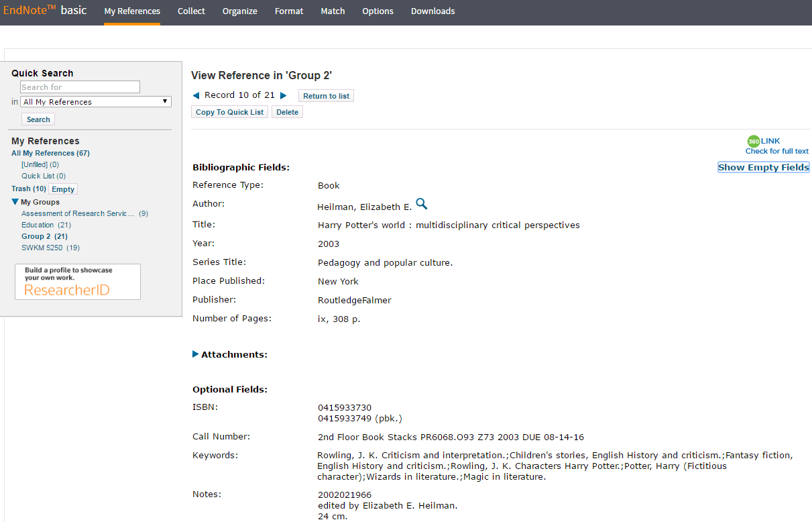Click the EndNote basic logo

[45, 10]
